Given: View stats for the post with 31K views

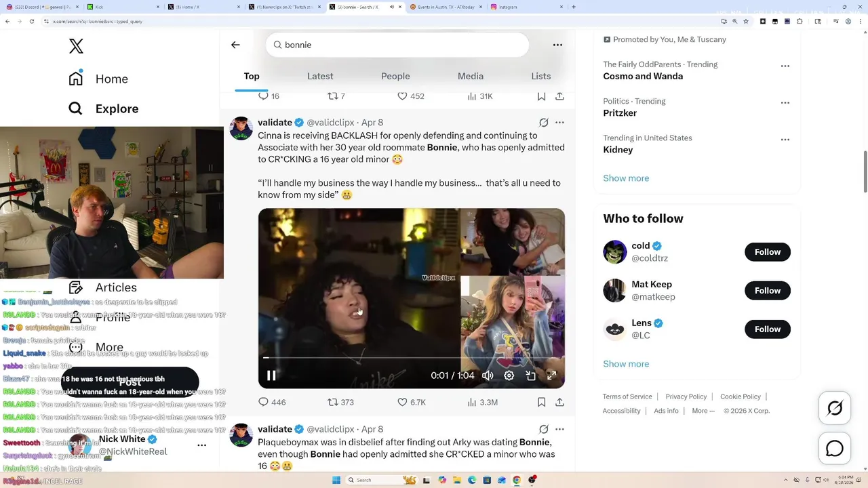Looking at the screenshot, I should 479,96.
